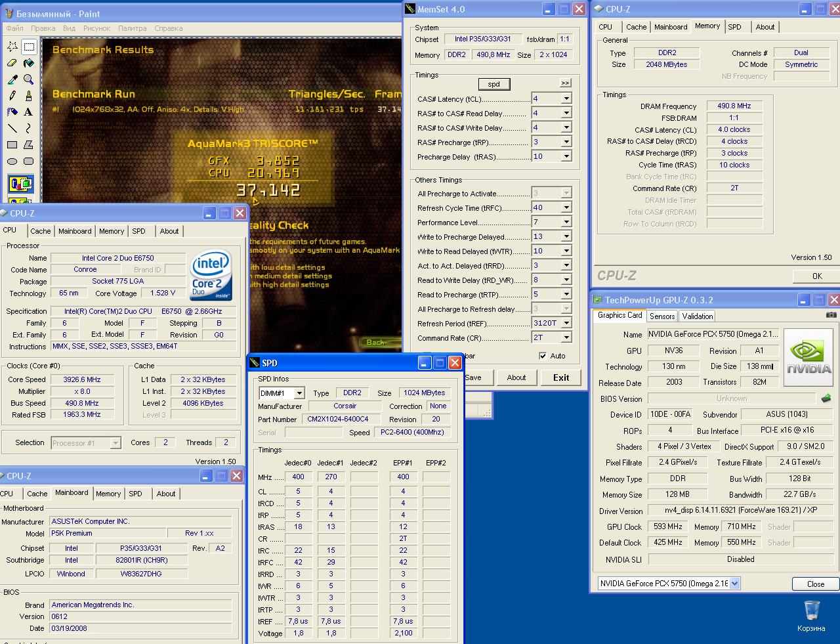Open RAS# to CAS# Read Delay dropdown
Image resolution: width=840 pixels, height=644 pixels.
(566, 114)
